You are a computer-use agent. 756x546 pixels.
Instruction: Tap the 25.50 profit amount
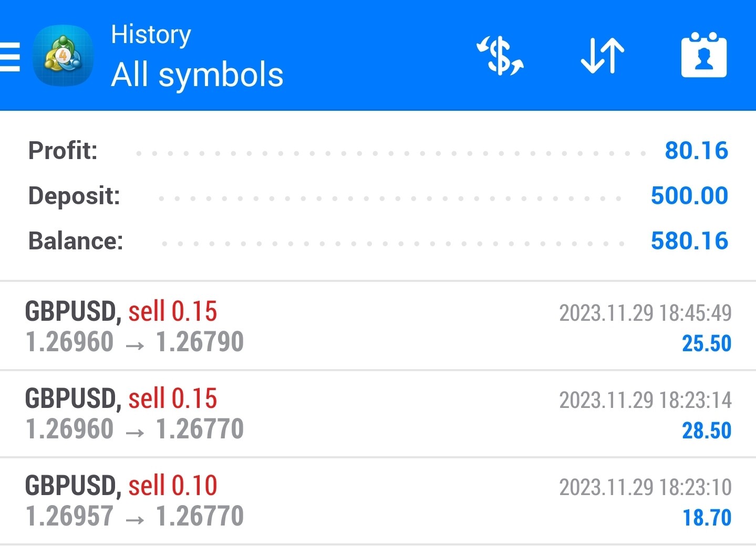[706, 343]
